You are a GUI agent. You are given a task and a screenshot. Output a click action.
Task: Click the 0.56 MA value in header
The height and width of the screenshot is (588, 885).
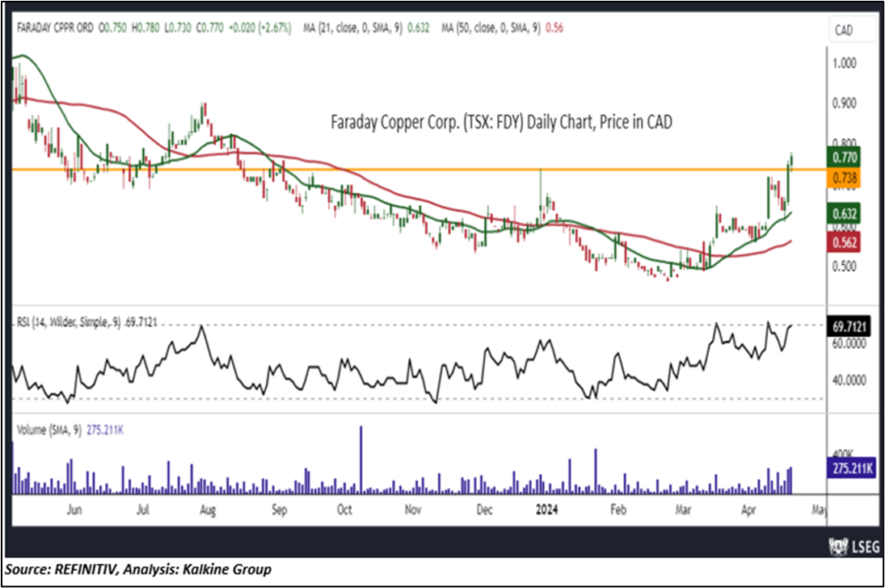(554, 27)
